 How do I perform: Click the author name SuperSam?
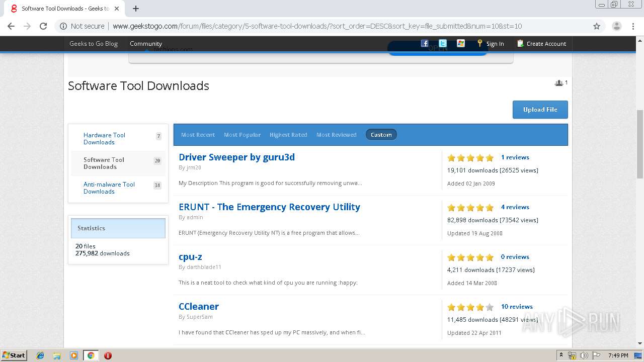coord(200,317)
